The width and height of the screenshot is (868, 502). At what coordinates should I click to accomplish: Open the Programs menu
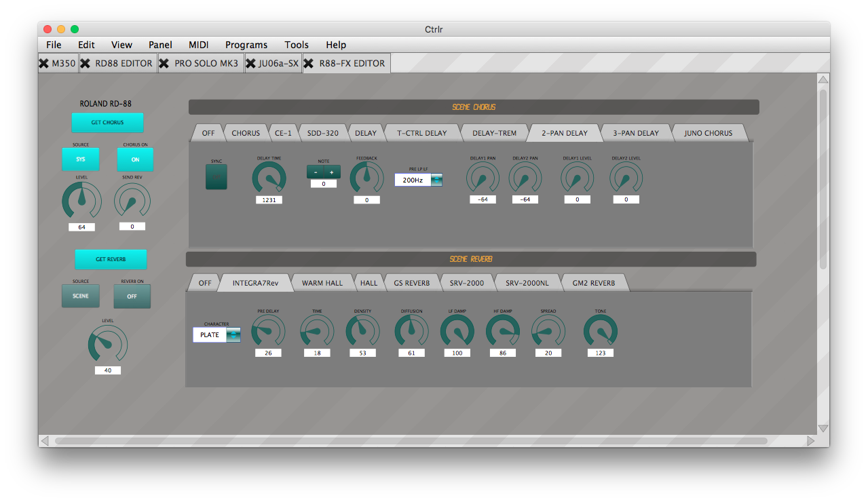[x=246, y=45]
